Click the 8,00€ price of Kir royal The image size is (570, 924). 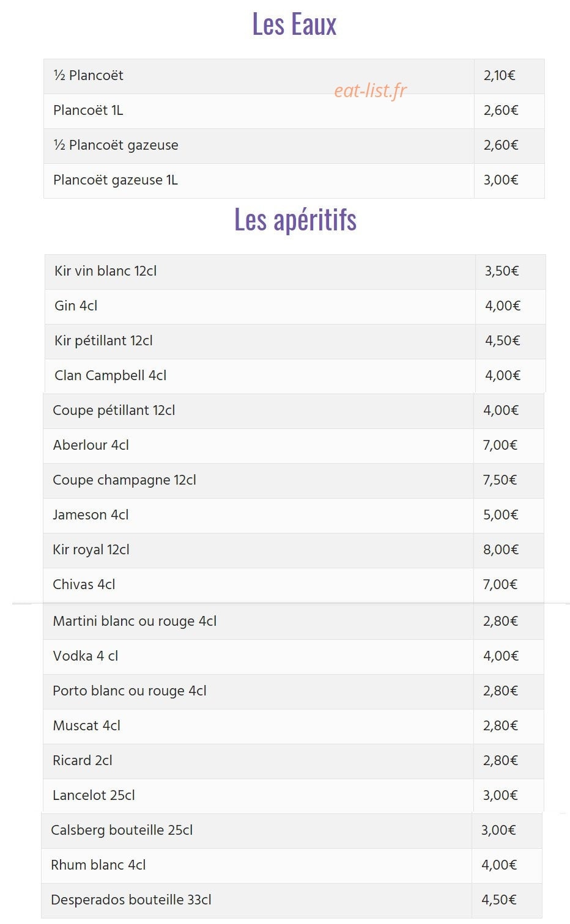point(501,550)
